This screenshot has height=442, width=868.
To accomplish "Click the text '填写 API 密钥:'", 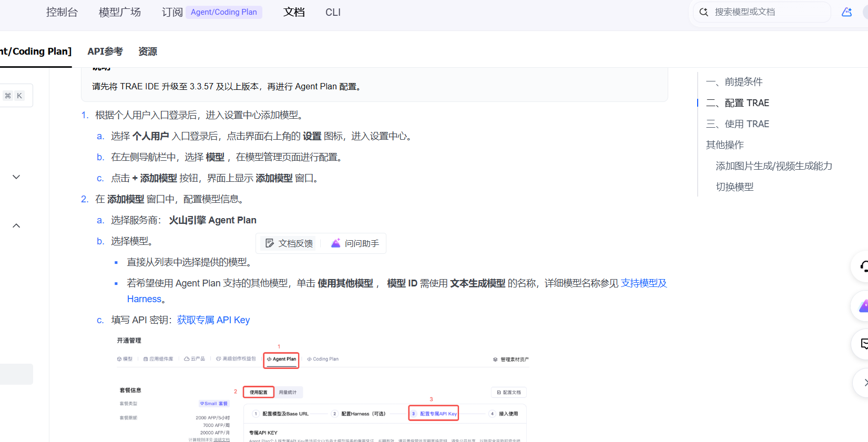I will [141, 320].
